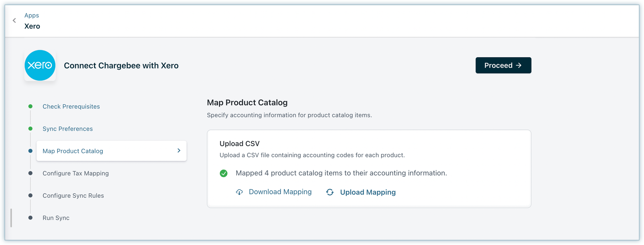Click the blue dot beside Map Product Catalog
Viewport: 644px width, 245px height.
point(31,151)
